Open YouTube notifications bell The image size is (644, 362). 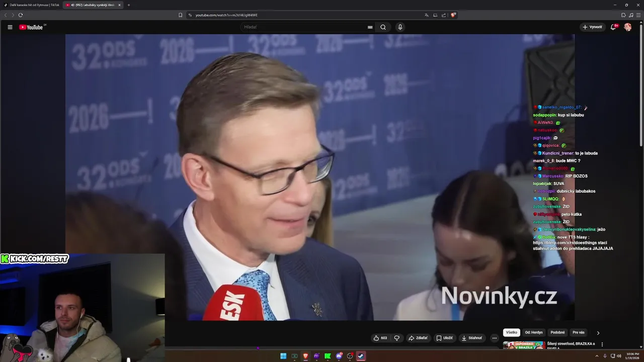(613, 27)
